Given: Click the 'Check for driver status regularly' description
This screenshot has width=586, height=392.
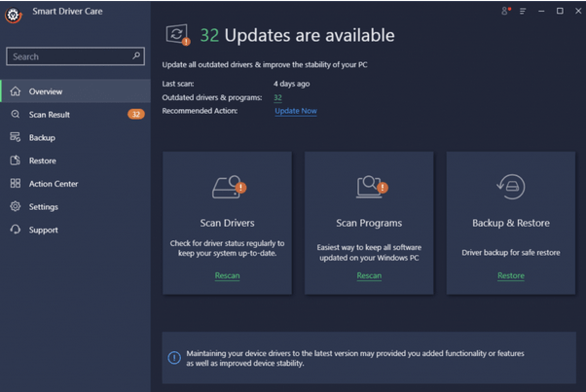Looking at the screenshot, I should (x=227, y=248).
